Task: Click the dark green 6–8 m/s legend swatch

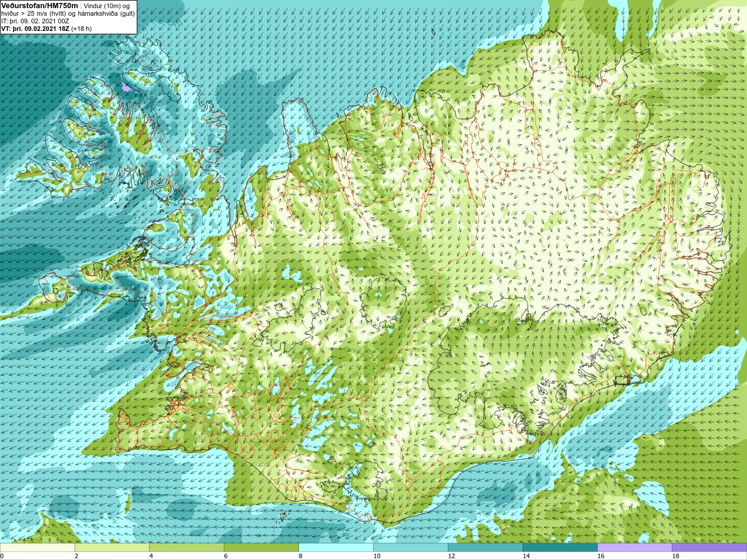Action: tap(261, 548)
